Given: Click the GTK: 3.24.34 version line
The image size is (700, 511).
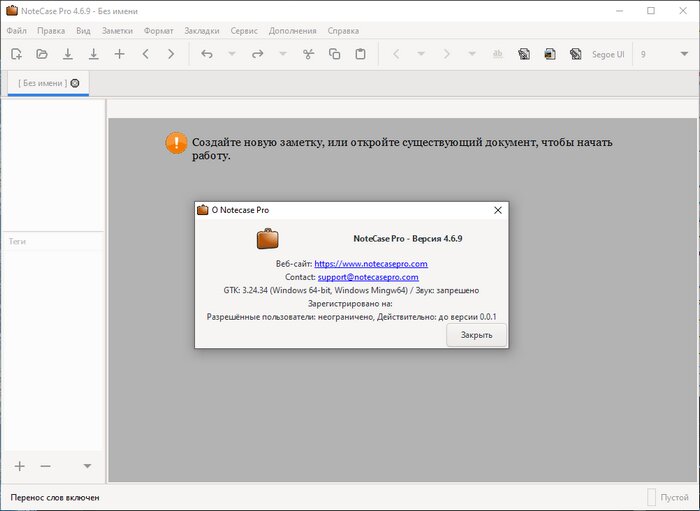Looking at the screenshot, I should click(x=351, y=291).
